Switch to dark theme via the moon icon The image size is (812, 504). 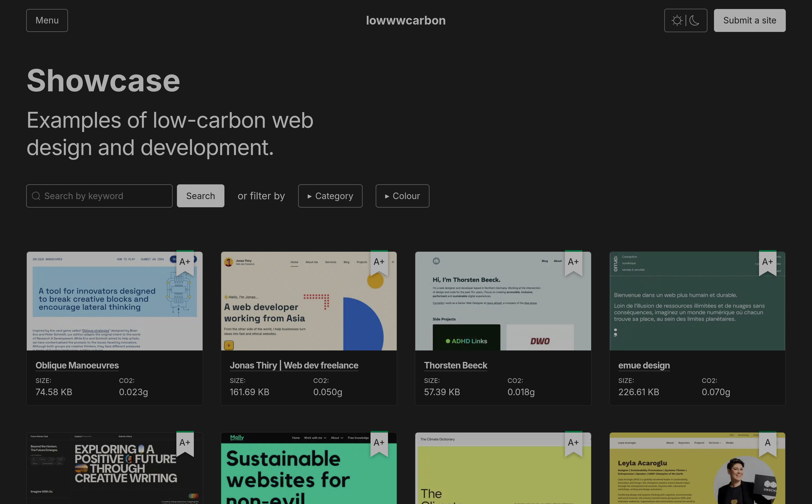(x=695, y=20)
